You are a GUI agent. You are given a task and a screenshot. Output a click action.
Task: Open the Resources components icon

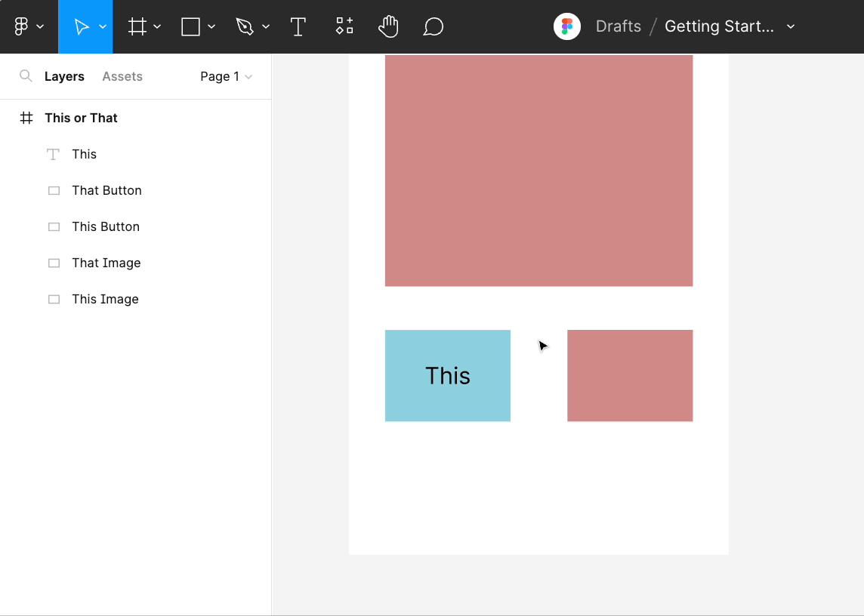click(x=344, y=27)
